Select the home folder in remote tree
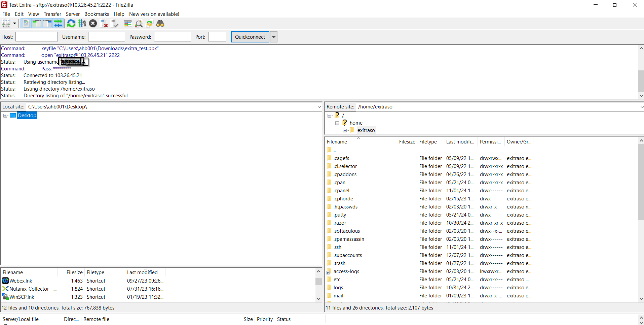 tap(356, 123)
